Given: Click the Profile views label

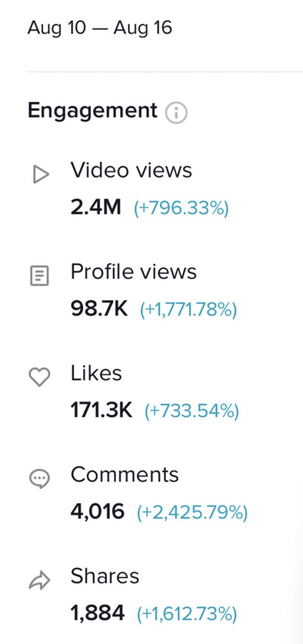Looking at the screenshot, I should (x=134, y=272).
